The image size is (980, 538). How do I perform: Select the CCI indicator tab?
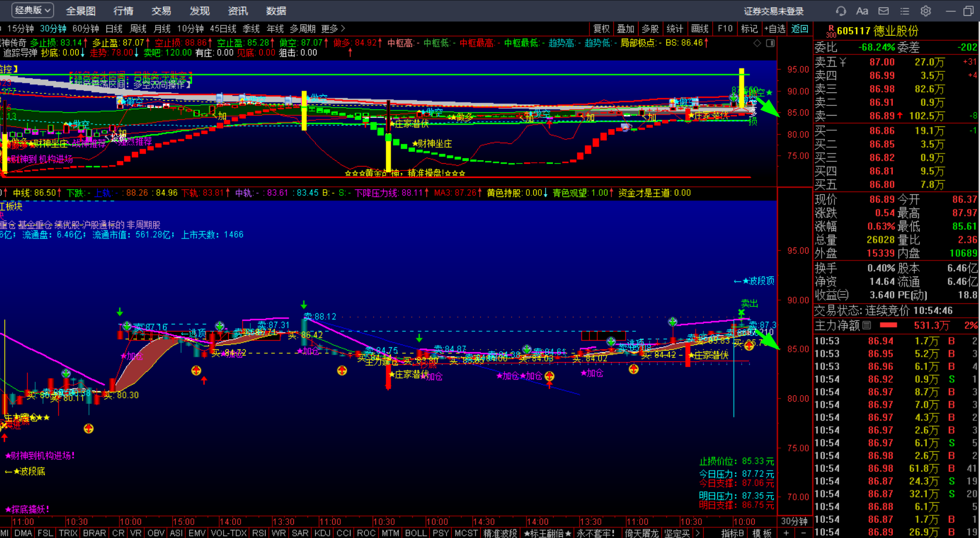pyautogui.click(x=344, y=533)
